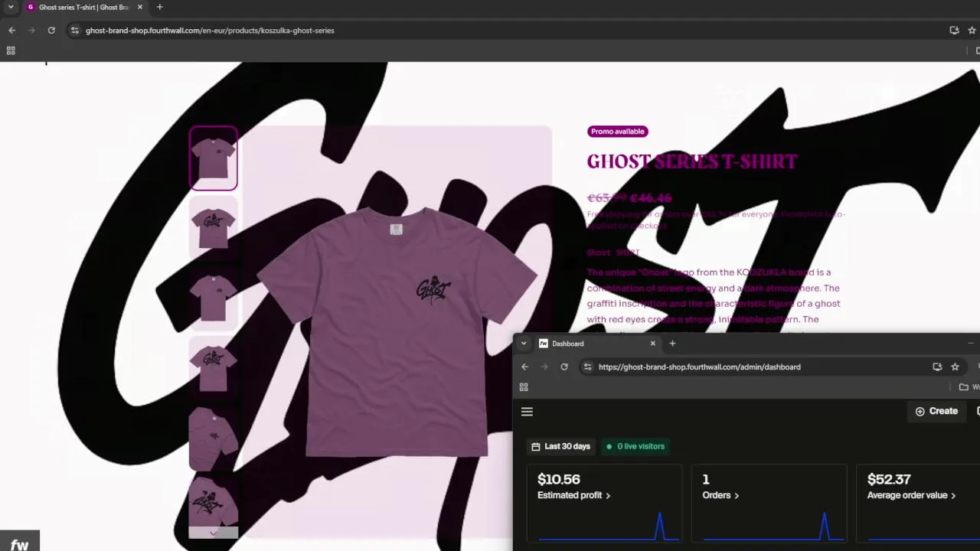This screenshot has height=551, width=980.
Task: Open a new tab in the Dashboard window
Action: 672,344
